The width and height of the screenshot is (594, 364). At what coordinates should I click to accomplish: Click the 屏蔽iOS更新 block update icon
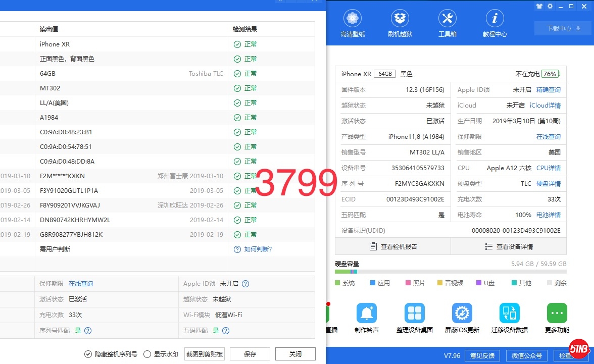(x=462, y=314)
